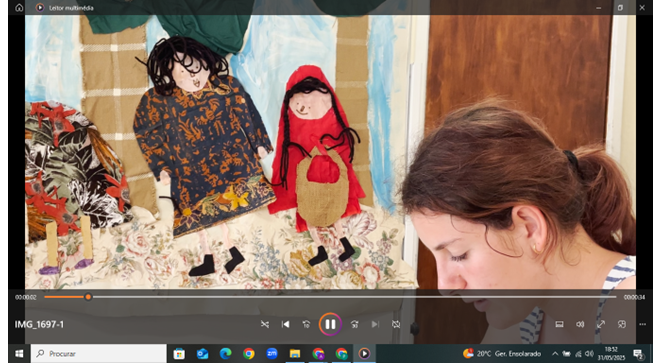Screen dimensions: 657x363
Task: Launch the first Chrome taskbar icon
Action: tap(248, 353)
